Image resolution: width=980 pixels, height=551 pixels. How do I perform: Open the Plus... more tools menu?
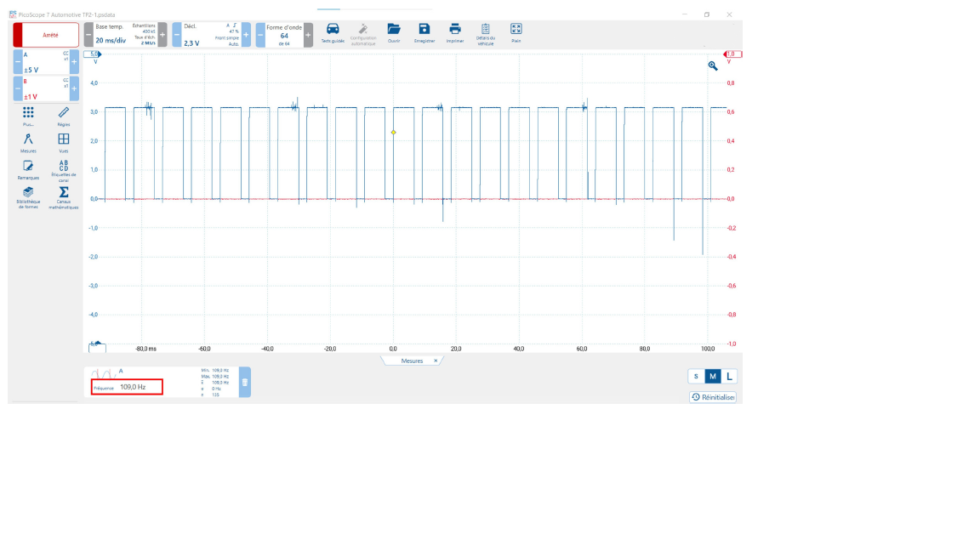(x=28, y=113)
